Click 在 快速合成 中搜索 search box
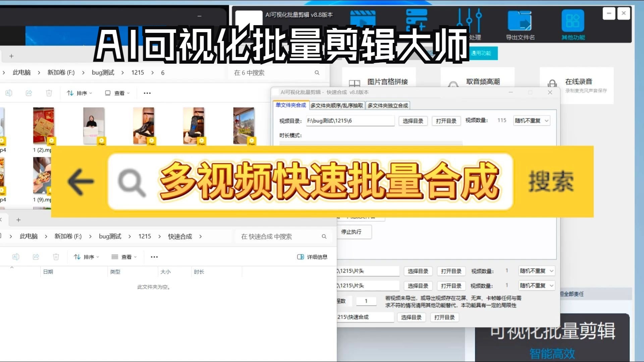 click(284, 236)
